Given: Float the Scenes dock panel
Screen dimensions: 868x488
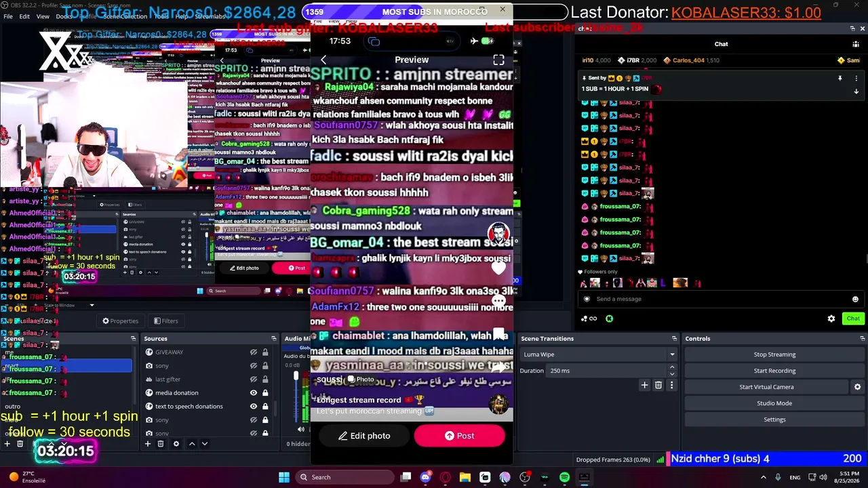Looking at the screenshot, I should [133, 338].
